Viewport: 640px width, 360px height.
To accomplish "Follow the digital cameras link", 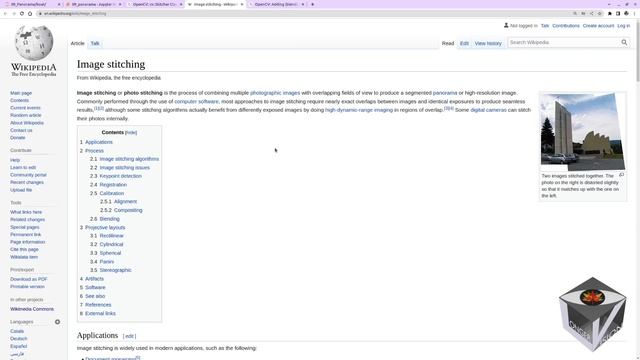I will [488, 110].
